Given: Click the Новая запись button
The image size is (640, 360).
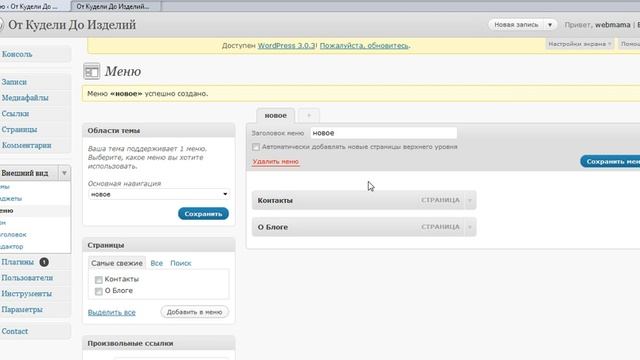Looking at the screenshot, I should coord(516,25).
